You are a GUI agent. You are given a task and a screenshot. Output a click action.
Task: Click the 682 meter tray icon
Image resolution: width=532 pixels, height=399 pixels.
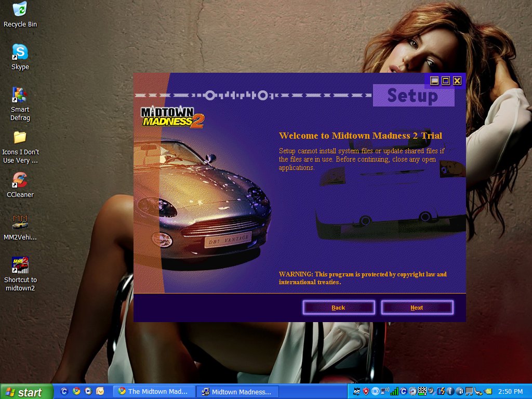(x=422, y=391)
